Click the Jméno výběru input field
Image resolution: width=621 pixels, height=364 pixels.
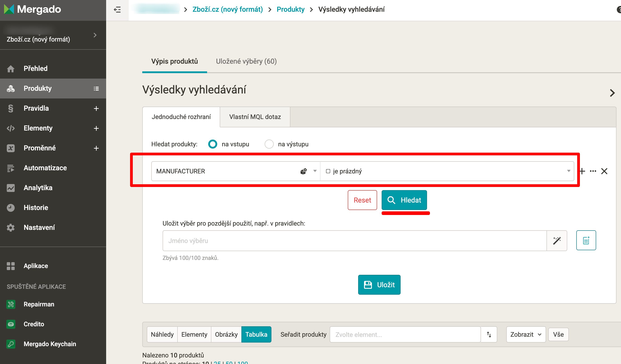click(354, 240)
